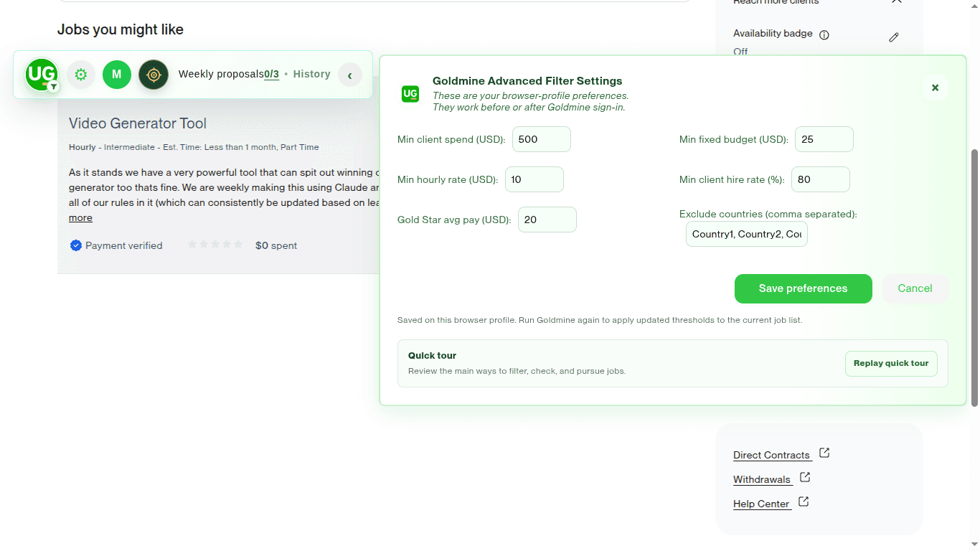Click the 'Goldmine Advanced Filter Settings' title
This screenshot has height=551, width=980.
527,81
